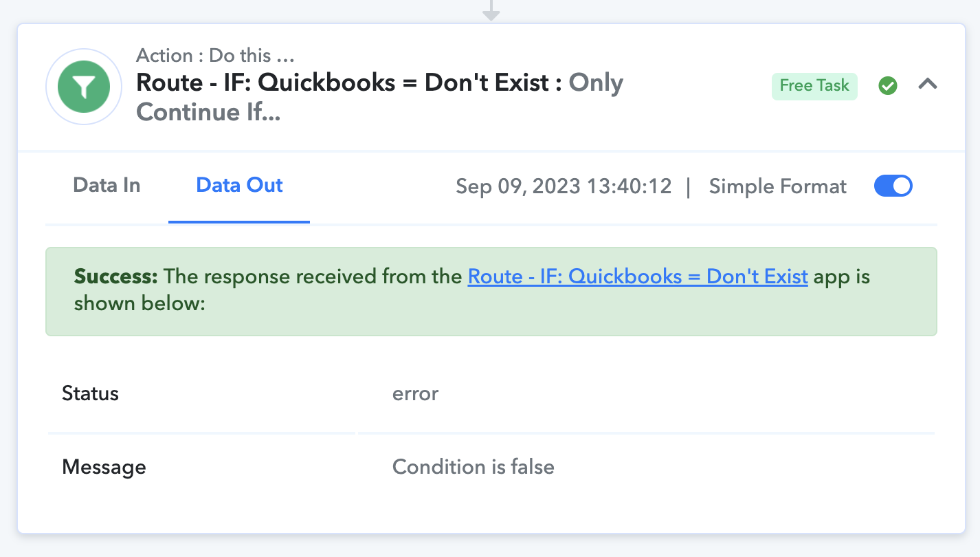980x557 pixels.
Task: Click the Sep 09, 2023 13:40:12 timestamp
Action: tap(564, 186)
